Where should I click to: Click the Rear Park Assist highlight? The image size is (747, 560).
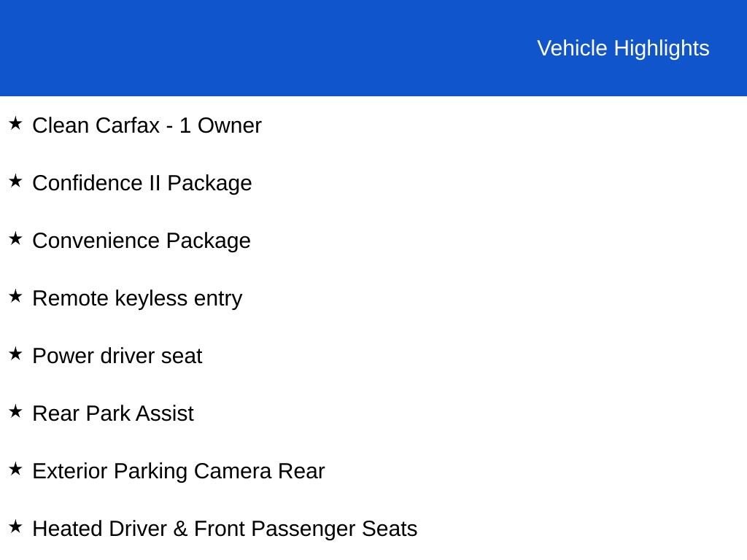pyautogui.click(x=113, y=414)
